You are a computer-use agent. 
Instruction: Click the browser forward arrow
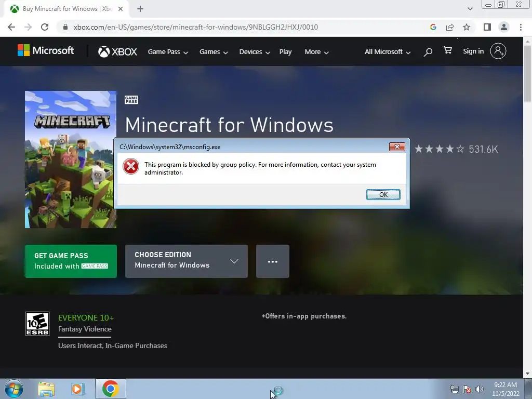(28, 27)
